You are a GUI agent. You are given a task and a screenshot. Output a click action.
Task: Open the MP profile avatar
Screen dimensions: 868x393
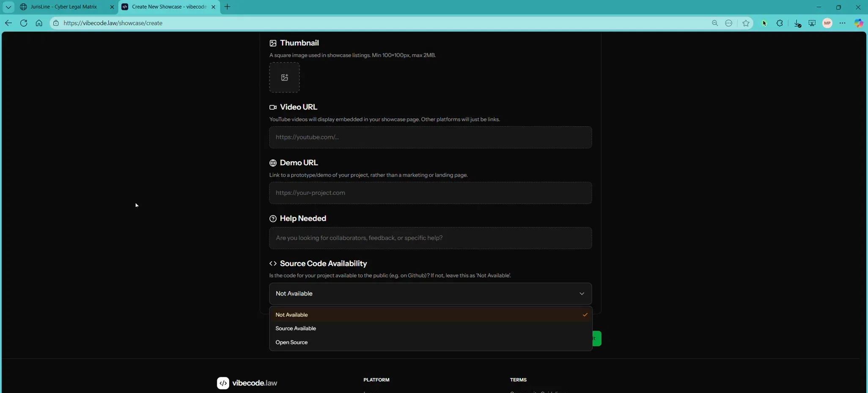(x=827, y=23)
